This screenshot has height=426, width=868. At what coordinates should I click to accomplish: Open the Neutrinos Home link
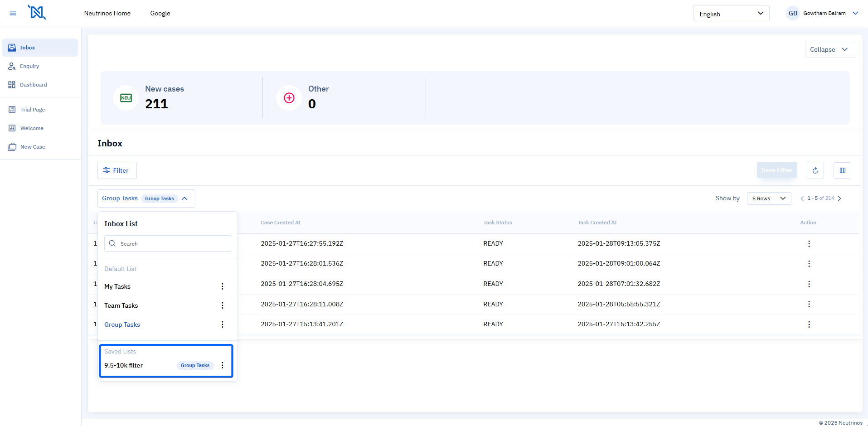point(107,13)
